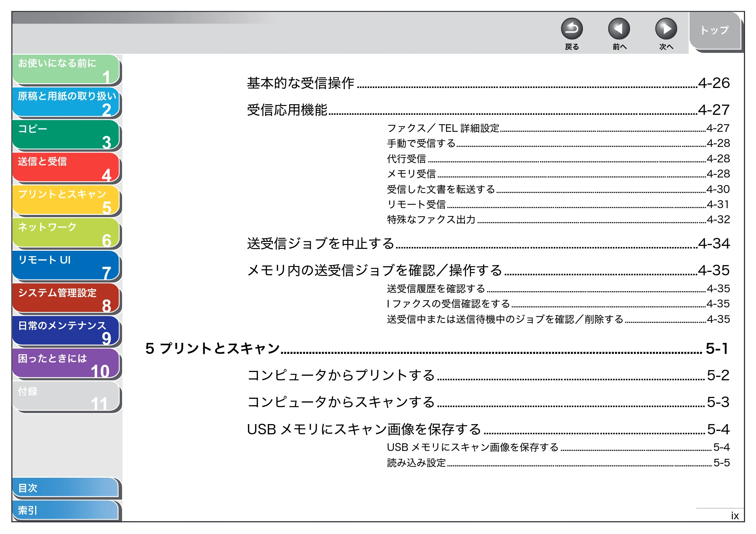This screenshot has width=756, height=534.
Task: Click the 戻る (back) arrow icon
Action: point(572,29)
